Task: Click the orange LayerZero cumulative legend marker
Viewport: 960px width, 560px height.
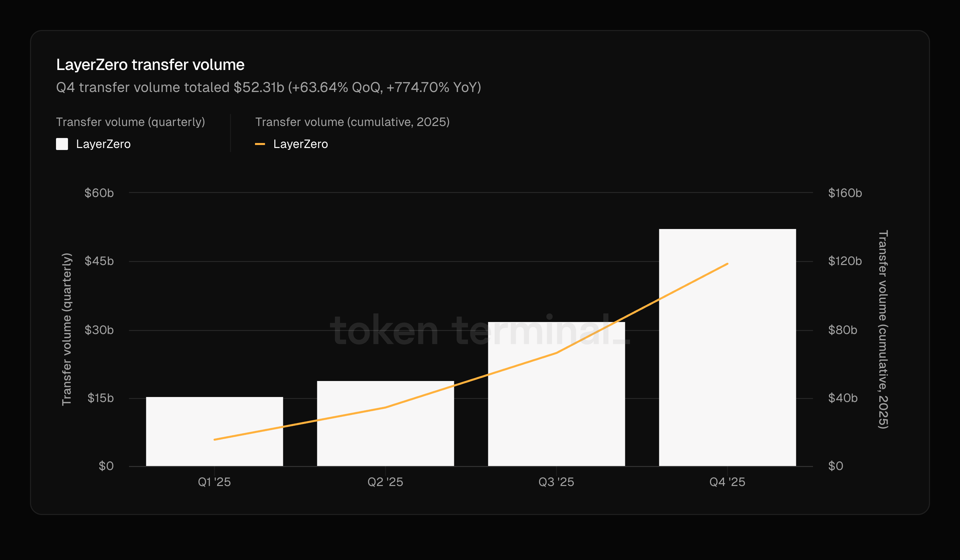Action: tap(260, 144)
